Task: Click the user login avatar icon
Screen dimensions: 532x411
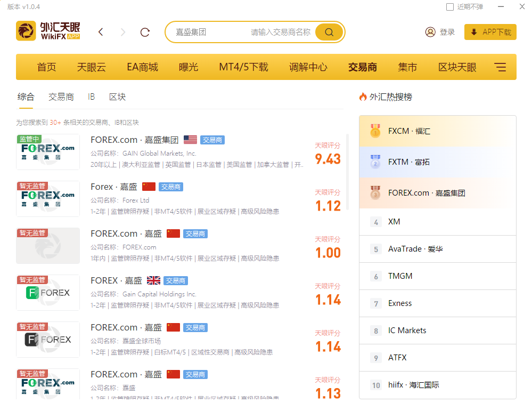Action: (x=430, y=32)
